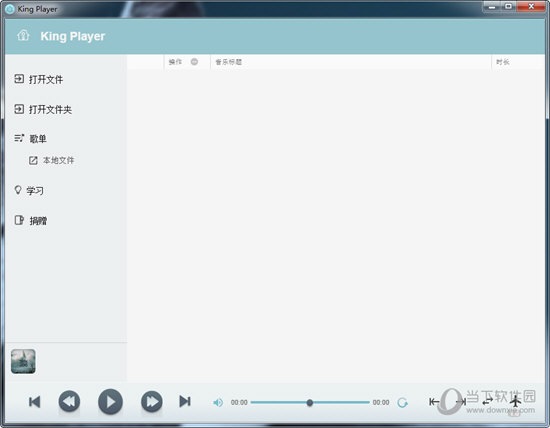Open the 学习 section

coord(35,191)
